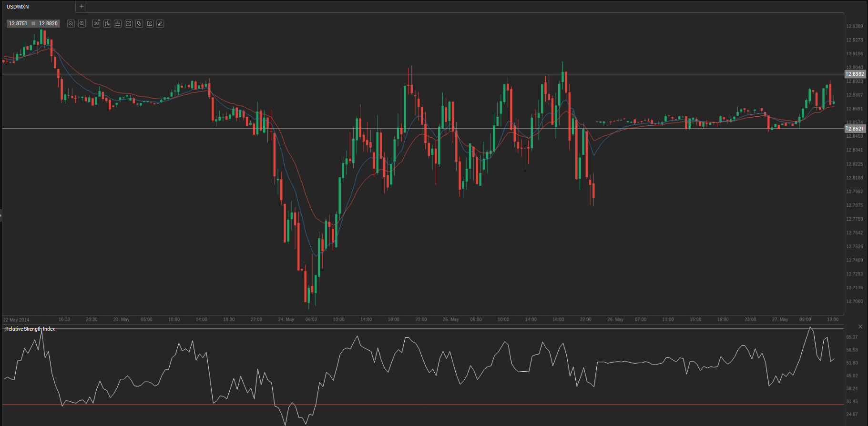Open the chart settings sliders icon

pyautogui.click(x=118, y=23)
